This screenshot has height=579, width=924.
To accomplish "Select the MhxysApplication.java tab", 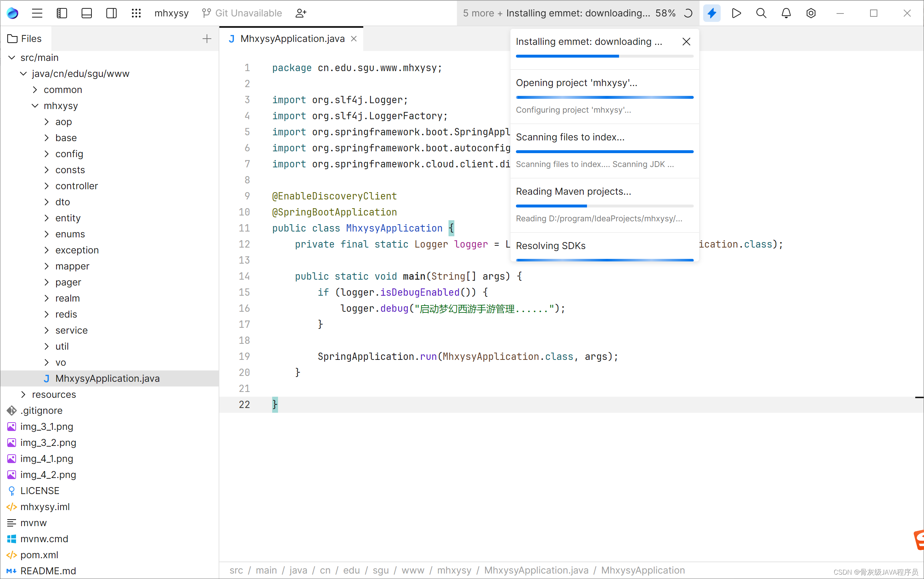I will 293,38.
